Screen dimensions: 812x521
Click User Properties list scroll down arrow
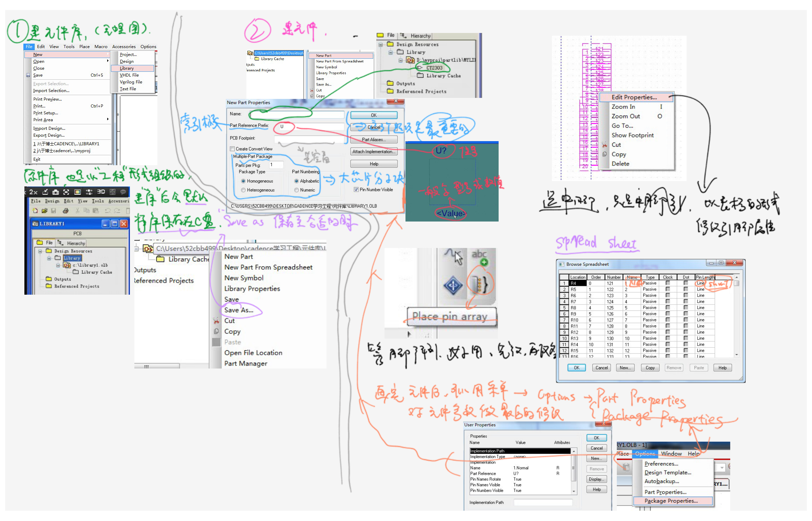click(574, 491)
